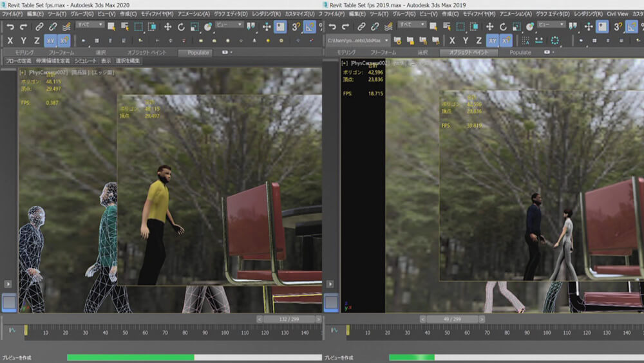Click 選択を編集 in the Populate ribbon

(x=128, y=60)
